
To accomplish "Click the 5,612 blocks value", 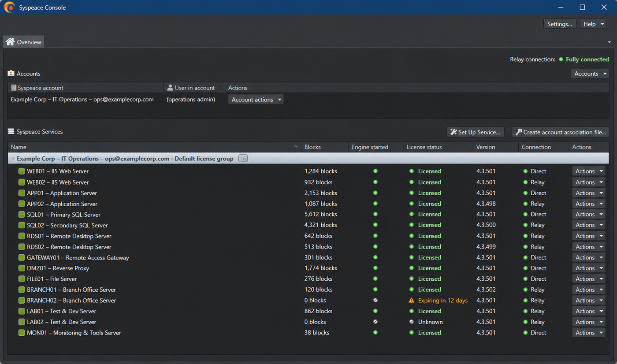I will (x=321, y=214).
